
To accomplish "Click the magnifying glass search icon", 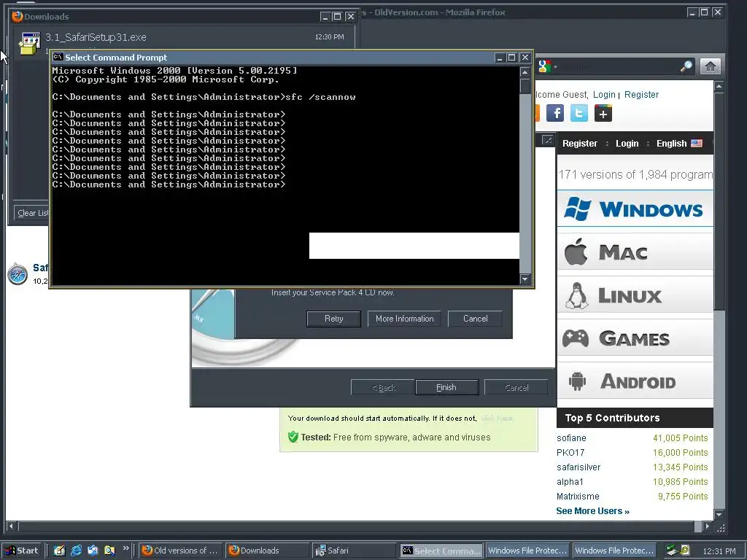I will [x=686, y=66].
